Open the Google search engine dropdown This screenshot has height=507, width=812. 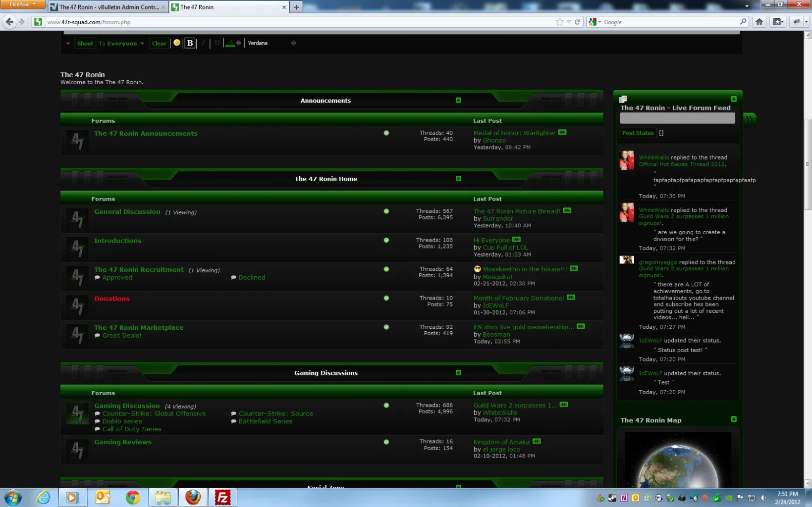pos(595,22)
